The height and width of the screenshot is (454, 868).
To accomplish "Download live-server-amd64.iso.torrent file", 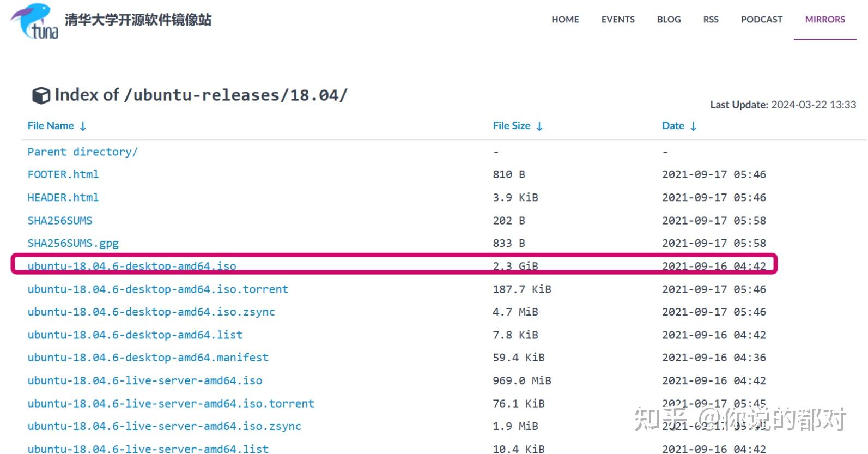I will [171, 404].
